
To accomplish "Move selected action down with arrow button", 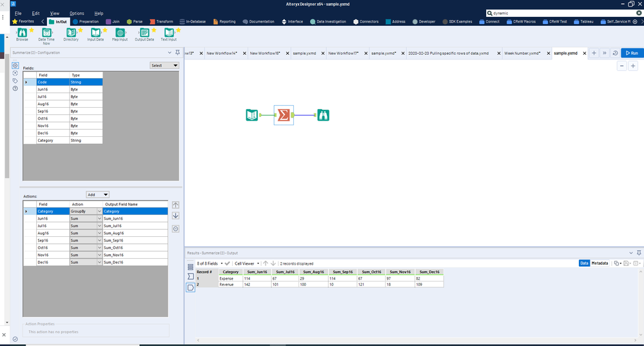I will 175,216.
